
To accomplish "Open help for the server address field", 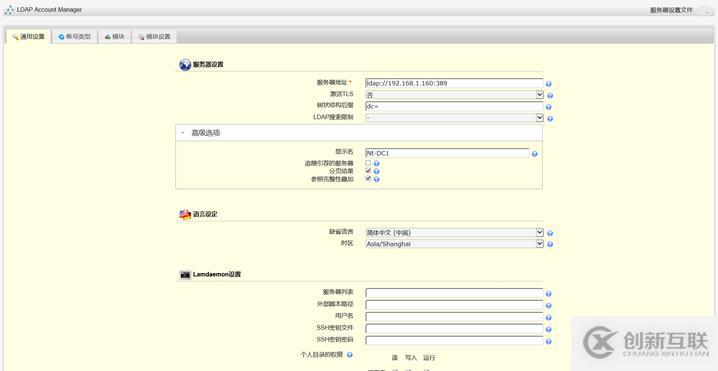I will [x=549, y=84].
